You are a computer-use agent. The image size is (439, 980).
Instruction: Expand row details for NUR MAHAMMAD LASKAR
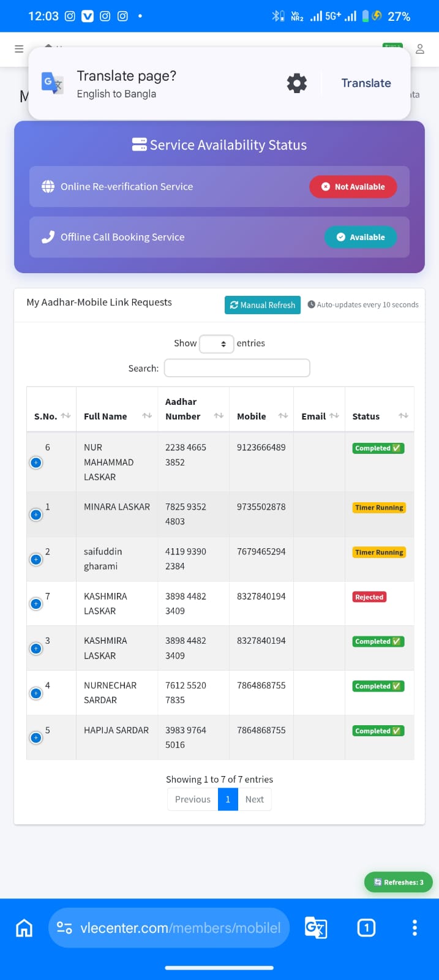click(x=36, y=463)
